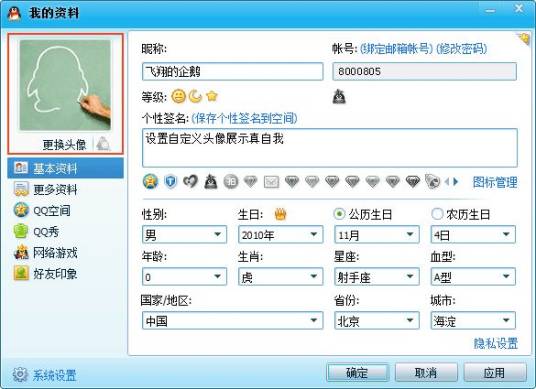Click the 昵称 field containing 飞翔的企鹅

click(232, 71)
